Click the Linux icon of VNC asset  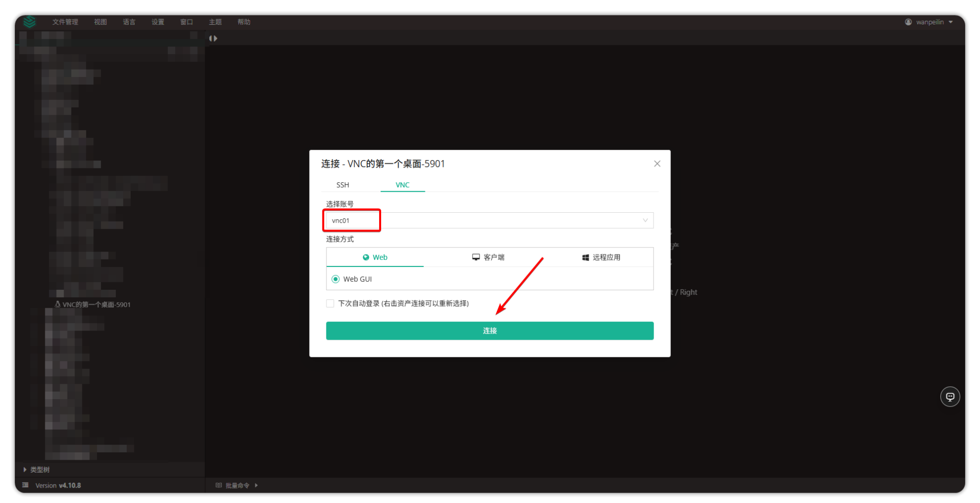click(x=58, y=304)
